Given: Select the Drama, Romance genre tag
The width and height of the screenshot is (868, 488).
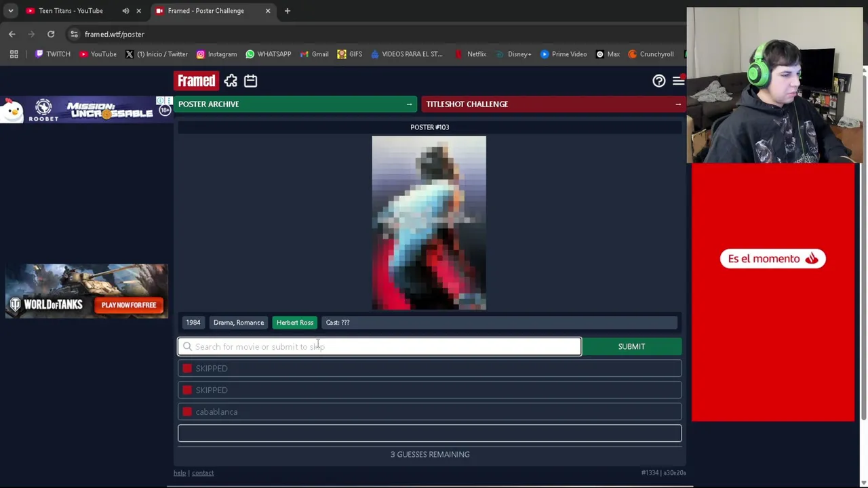Looking at the screenshot, I should (239, 323).
